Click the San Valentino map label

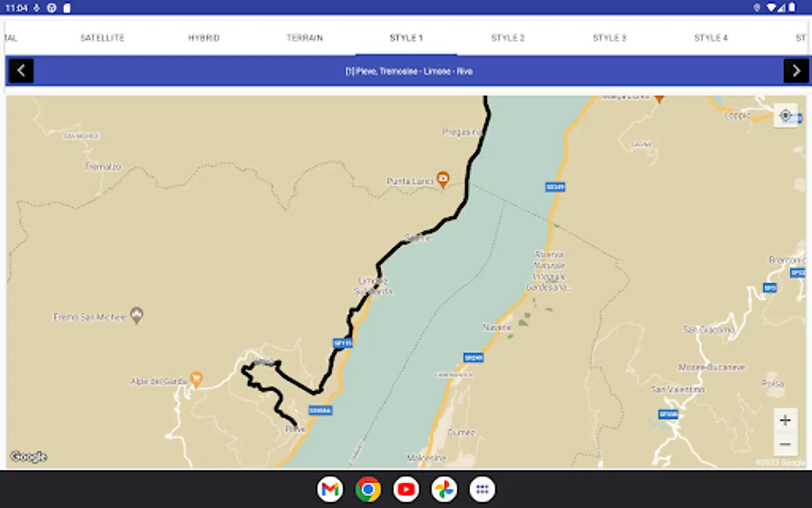(677, 389)
